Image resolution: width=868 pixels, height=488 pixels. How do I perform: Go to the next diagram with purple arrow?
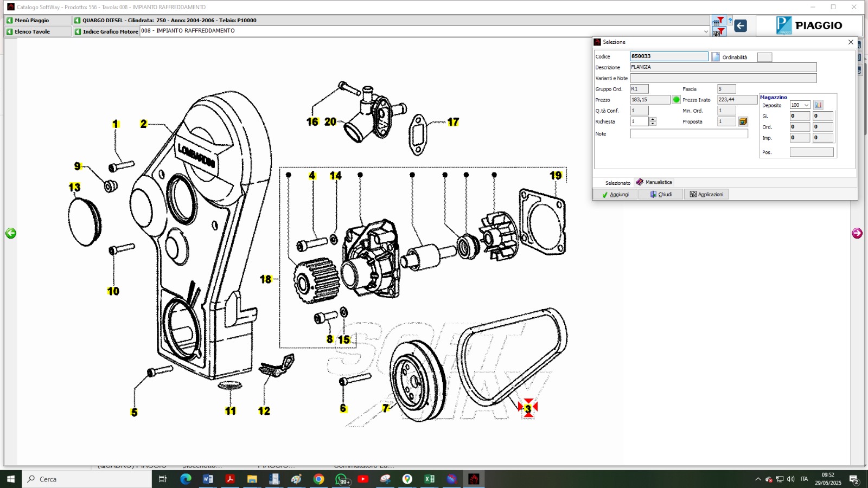click(857, 233)
